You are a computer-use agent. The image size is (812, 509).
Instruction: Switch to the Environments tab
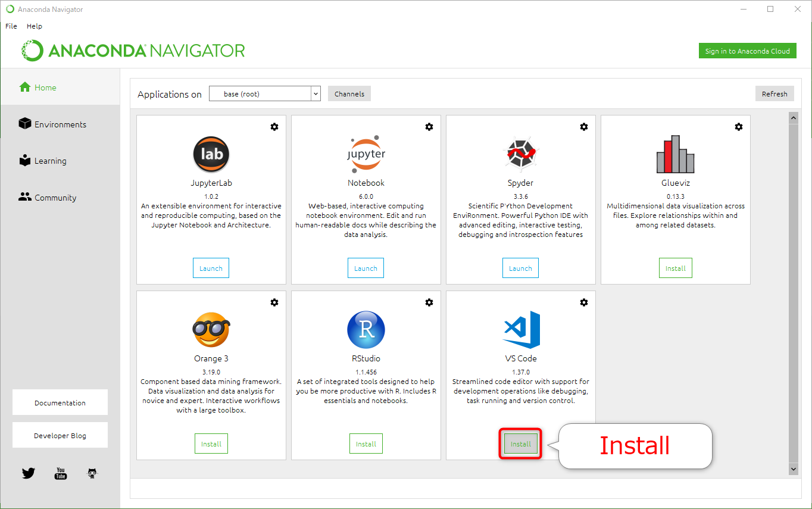pyautogui.click(x=60, y=124)
